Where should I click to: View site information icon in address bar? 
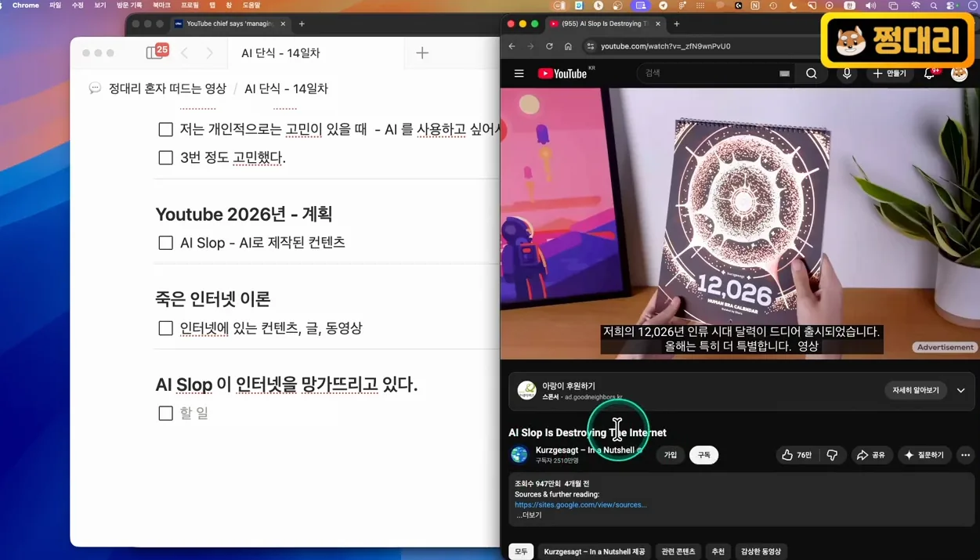click(591, 46)
